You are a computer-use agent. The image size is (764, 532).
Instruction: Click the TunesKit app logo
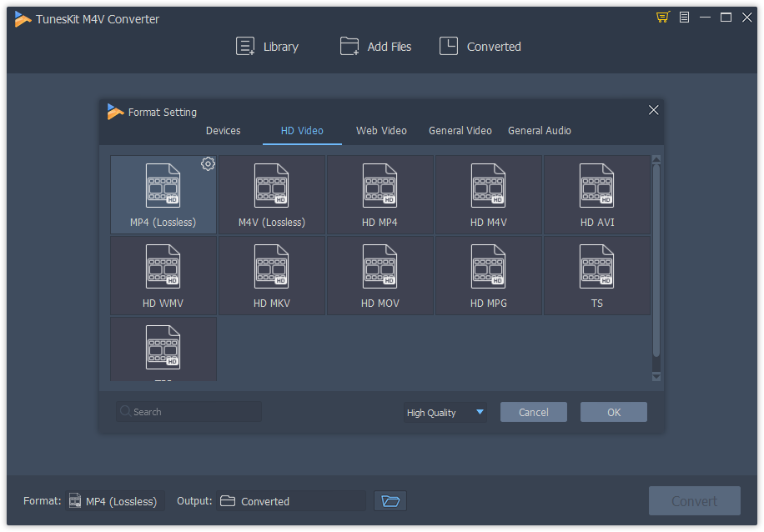(23, 19)
